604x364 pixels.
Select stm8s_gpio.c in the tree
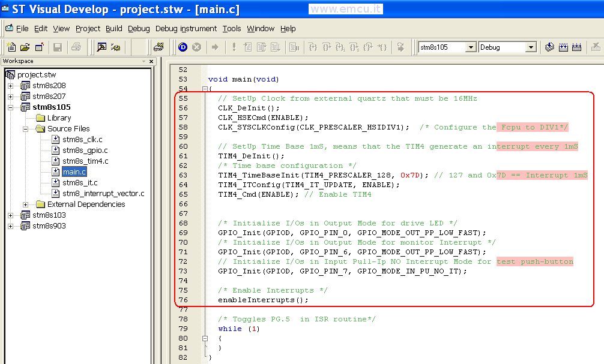(85, 150)
